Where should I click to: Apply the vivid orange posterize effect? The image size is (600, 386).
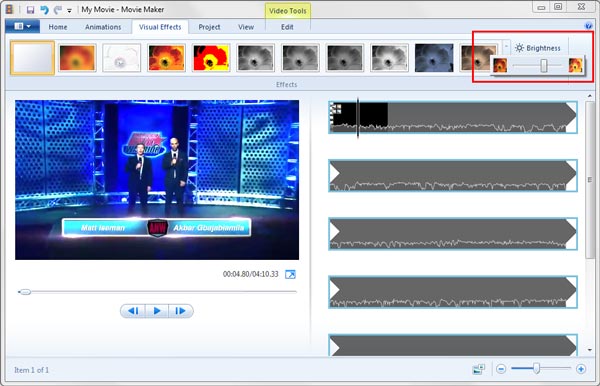point(166,58)
